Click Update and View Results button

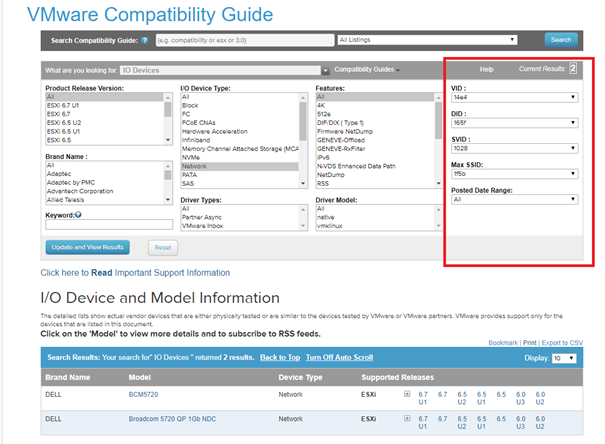(x=88, y=247)
